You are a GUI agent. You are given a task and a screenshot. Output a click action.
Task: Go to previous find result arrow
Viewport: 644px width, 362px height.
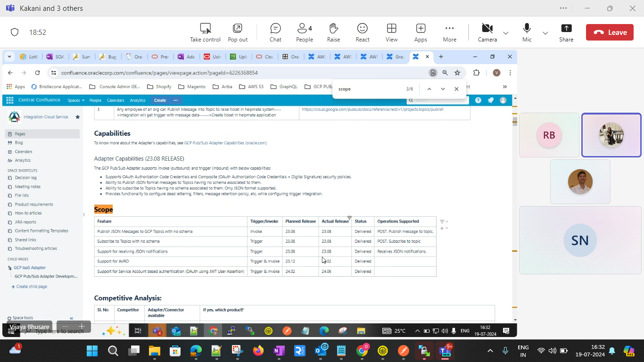429,89
